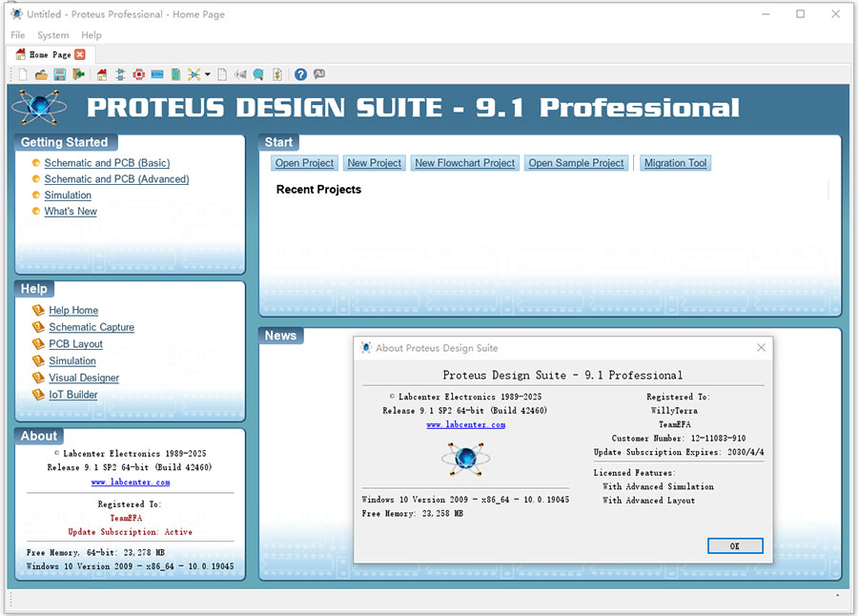Open the Visual Designer help link
Image resolution: width=858 pixels, height=616 pixels.
point(84,379)
